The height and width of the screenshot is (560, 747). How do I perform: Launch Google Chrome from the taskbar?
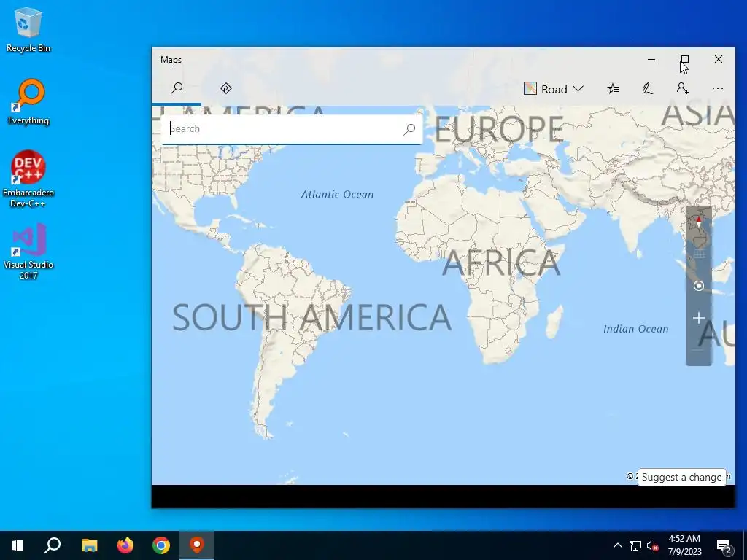pyautogui.click(x=161, y=545)
